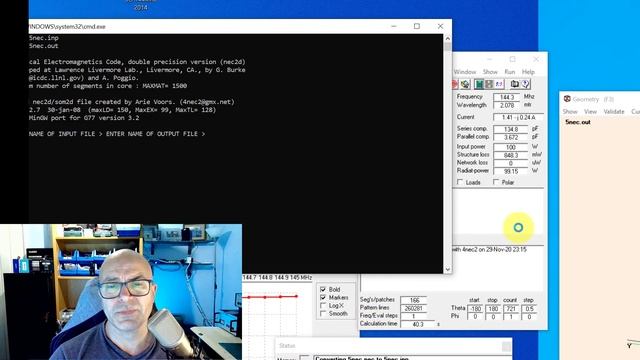This screenshot has width=640, height=360.
Task: Click the Structure loss value 848.3
Action: click(x=511, y=155)
